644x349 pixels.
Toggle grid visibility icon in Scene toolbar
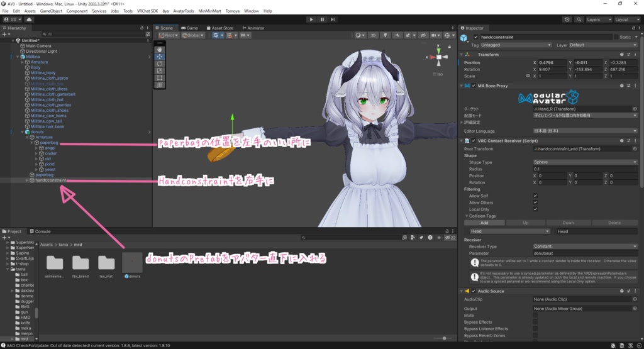point(217,35)
